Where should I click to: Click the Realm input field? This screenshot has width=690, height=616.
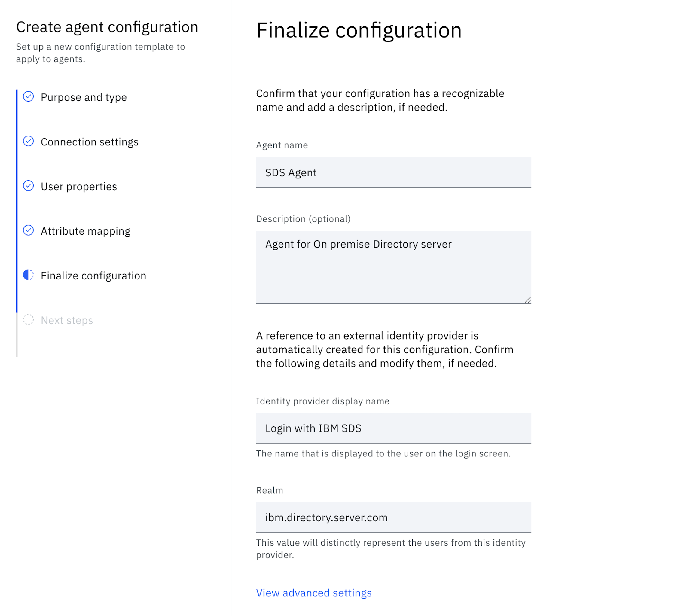tap(393, 518)
